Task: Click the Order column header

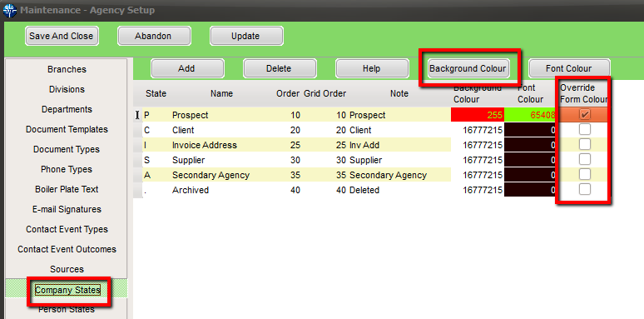Action: pos(288,94)
